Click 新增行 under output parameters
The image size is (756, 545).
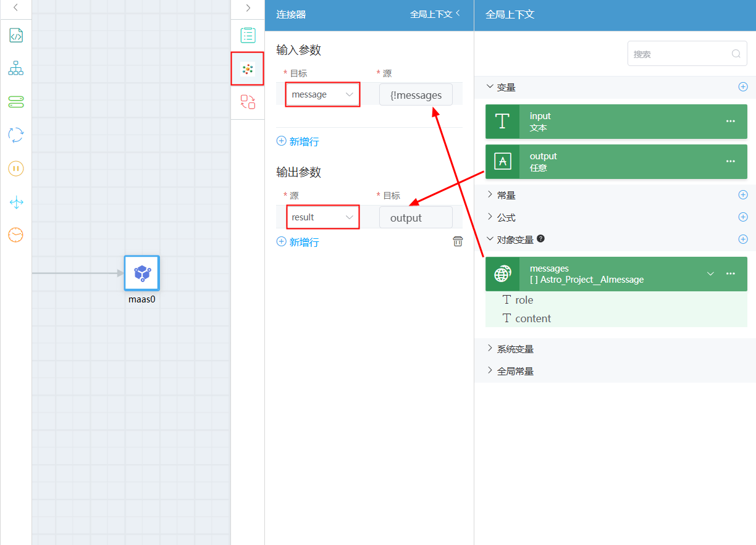pos(298,242)
